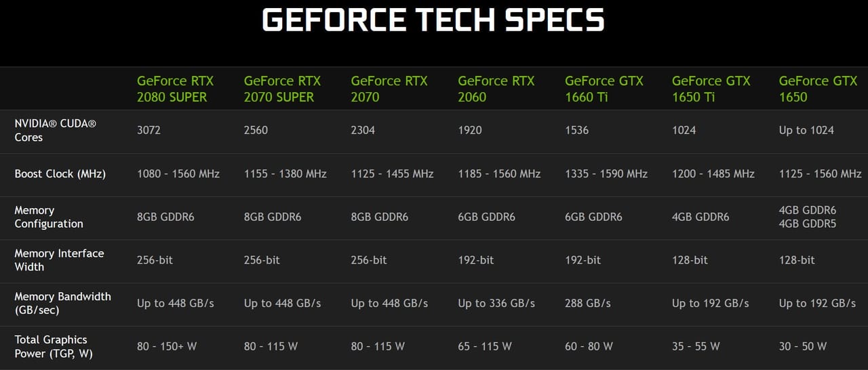868x370 pixels.
Task: Open the GeForce RTX 2060 column header
Action: coord(496,89)
